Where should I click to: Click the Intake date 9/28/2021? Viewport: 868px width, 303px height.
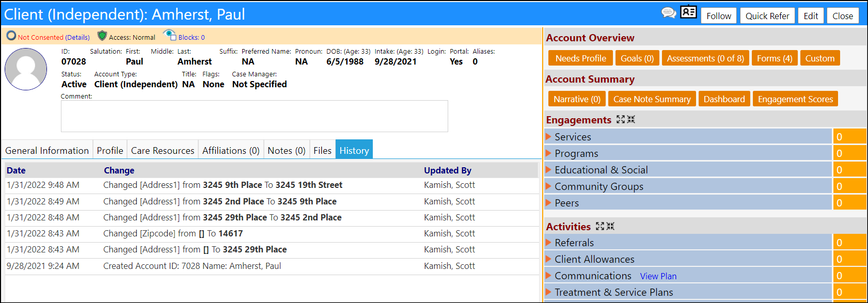click(396, 61)
